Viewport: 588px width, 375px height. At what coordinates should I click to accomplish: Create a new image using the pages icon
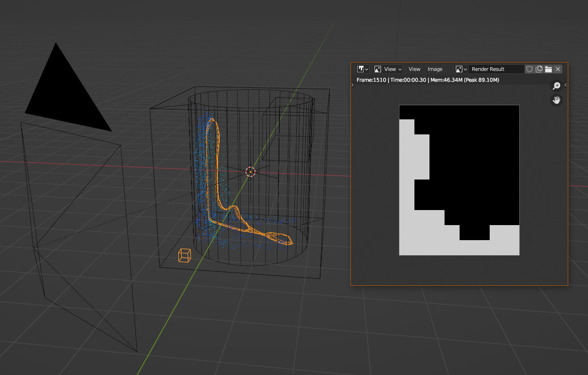pyautogui.click(x=539, y=69)
